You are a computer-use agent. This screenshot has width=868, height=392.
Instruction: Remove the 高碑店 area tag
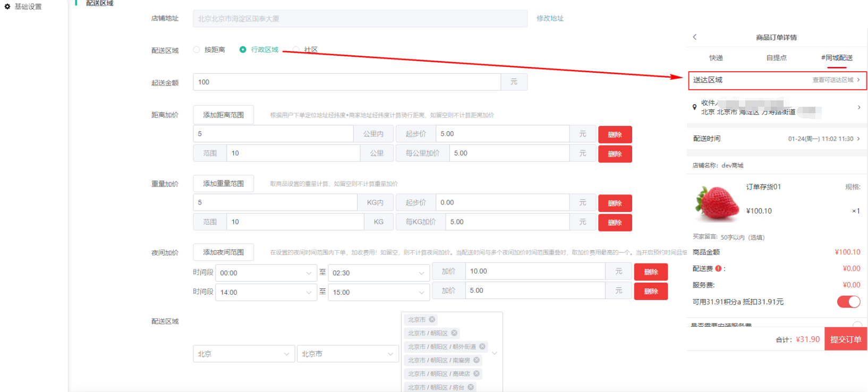click(x=476, y=373)
